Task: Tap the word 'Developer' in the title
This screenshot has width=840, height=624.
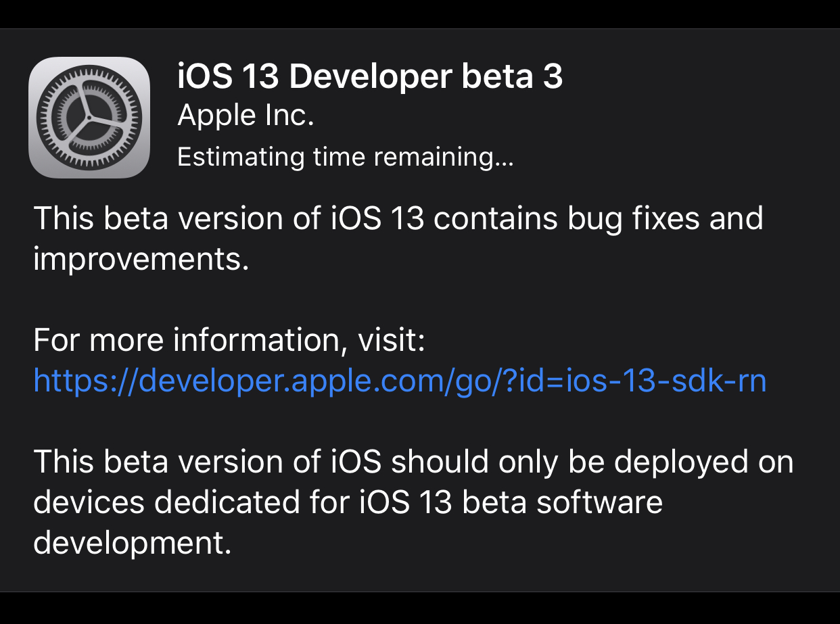Action: 371,77
